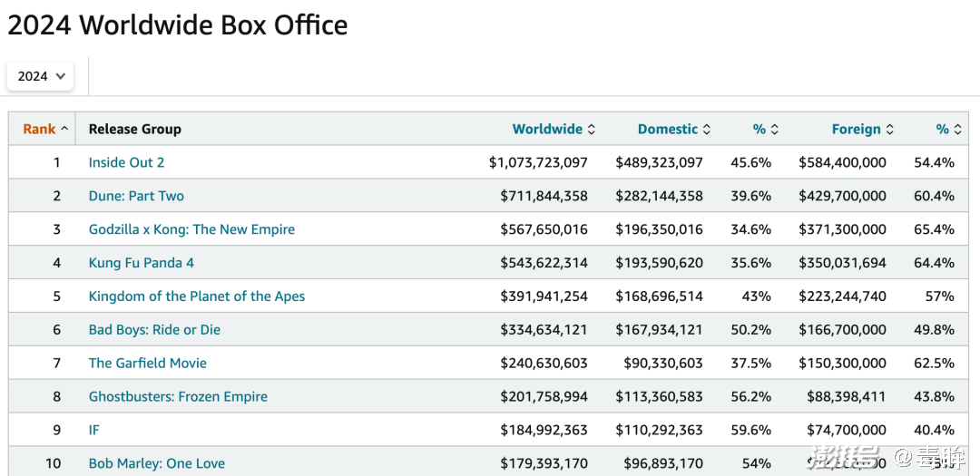Select IF domestic share 59.6%
Image resolution: width=980 pixels, height=476 pixels.
(750, 430)
